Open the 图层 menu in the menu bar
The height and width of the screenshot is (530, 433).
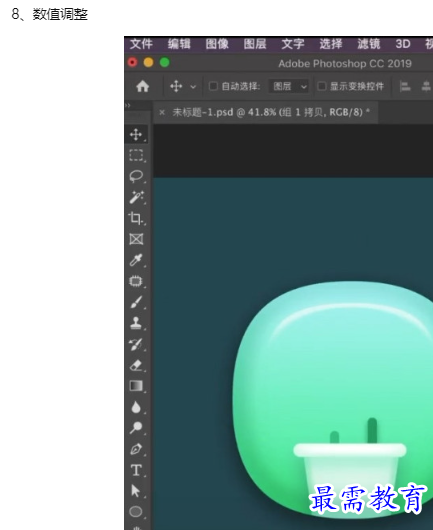pyautogui.click(x=255, y=44)
